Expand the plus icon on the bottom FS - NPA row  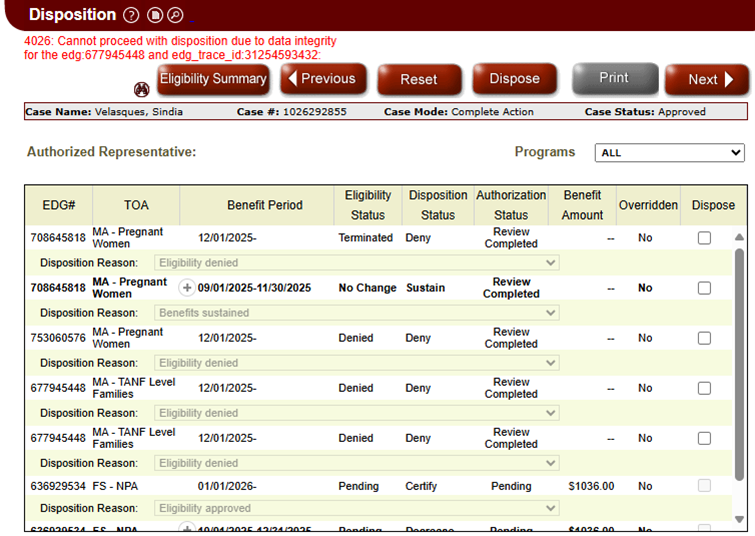click(x=186, y=529)
